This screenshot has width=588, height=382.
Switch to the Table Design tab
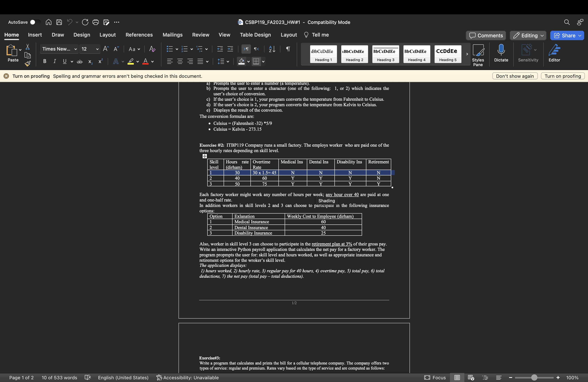coord(255,35)
